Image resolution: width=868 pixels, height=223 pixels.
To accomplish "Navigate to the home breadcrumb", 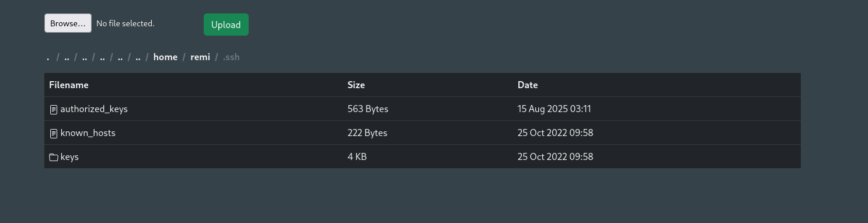I will [165, 57].
